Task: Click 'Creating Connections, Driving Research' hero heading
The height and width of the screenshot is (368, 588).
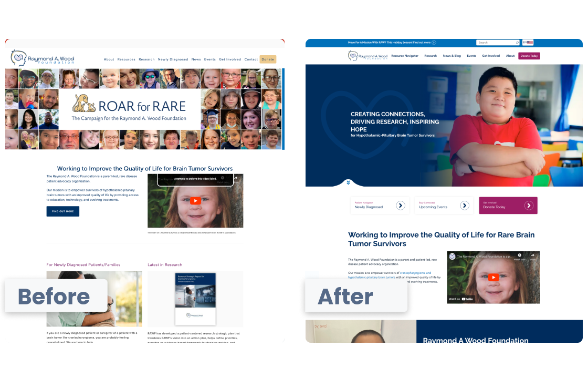Action: 395,121
